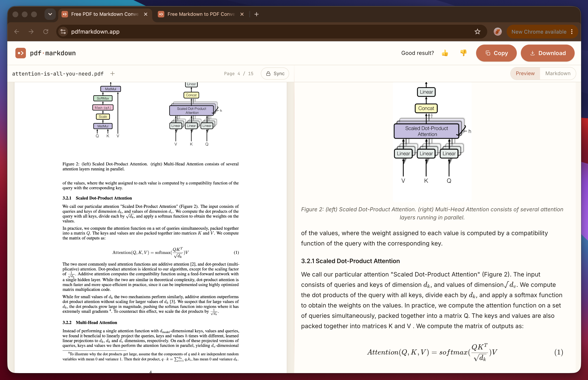
Task: Click the attention-is-all-you-need.pdf file name
Action: pos(58,74)
